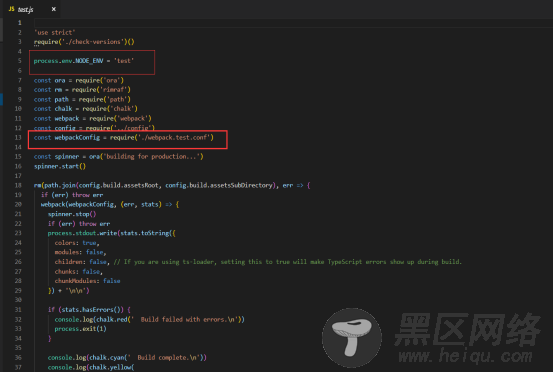This screenshot has height=373, width=554.
Task: Click 'colors: true,' line
Action: tap(77, 243)
